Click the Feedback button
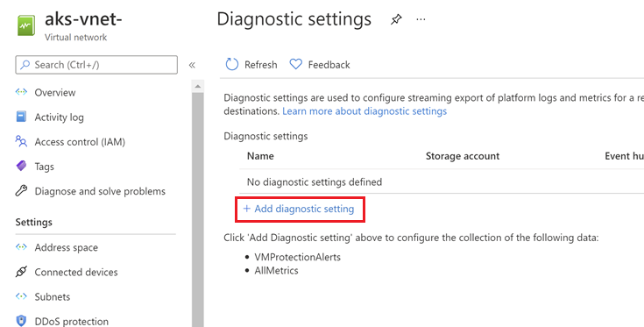Viewport: 644px width, 327px height. point(320,65)
